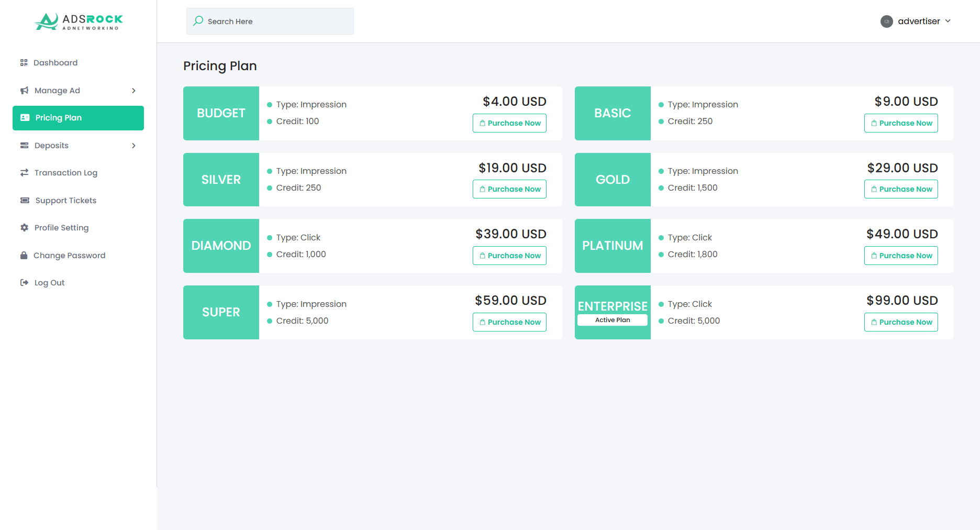Image resolution: width=980 pixels, height=530 pixels.
Task: Go to Transaction Log menu item
Action: [x=65, y=172]
